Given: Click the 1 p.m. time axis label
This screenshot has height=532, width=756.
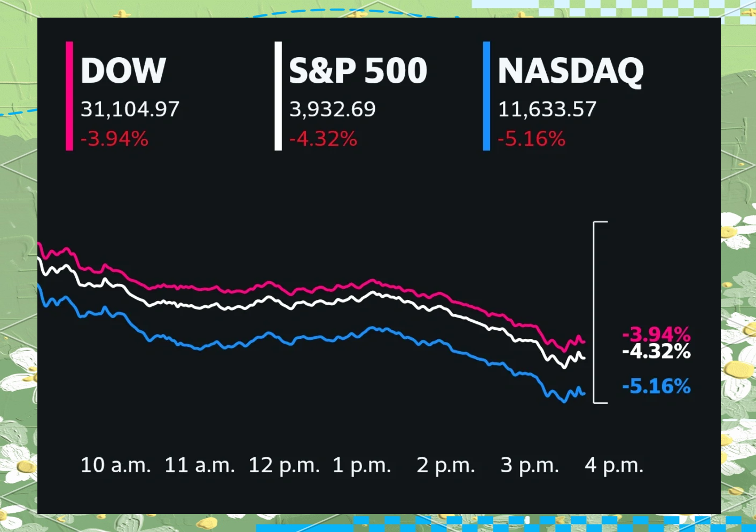Looking at the screenshot, I should (361, 465).
